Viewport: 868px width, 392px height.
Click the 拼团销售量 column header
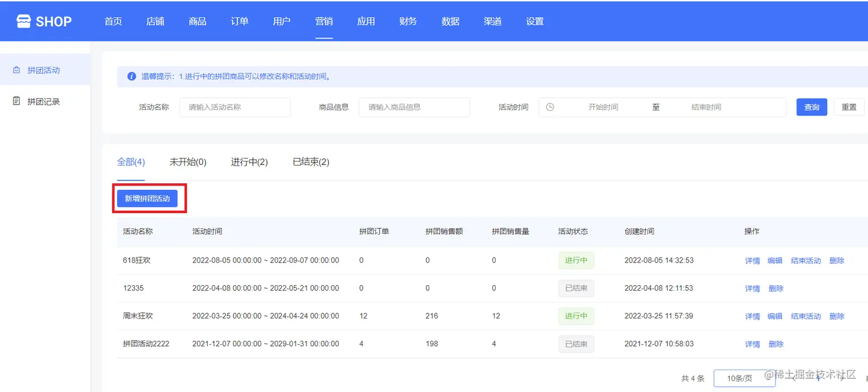(510, 231)
